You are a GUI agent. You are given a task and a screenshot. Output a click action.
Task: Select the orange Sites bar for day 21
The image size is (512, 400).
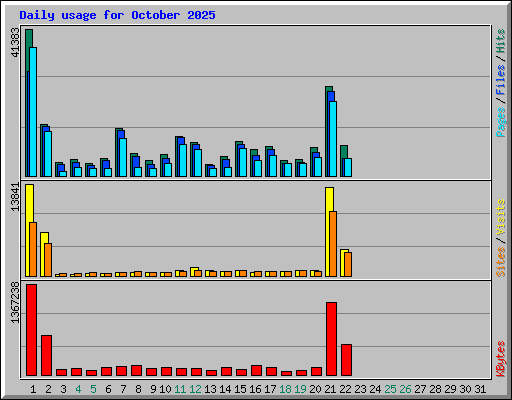(333, 244)
